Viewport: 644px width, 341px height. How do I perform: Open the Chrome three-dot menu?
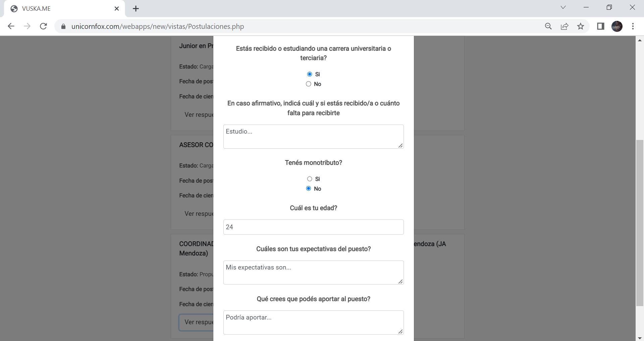(x=633, y=26)
